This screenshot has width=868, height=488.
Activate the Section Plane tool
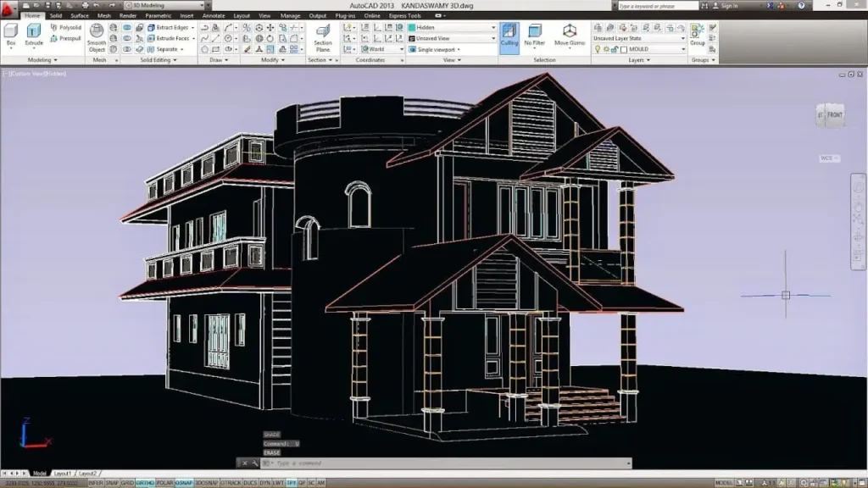pos(323,36)
